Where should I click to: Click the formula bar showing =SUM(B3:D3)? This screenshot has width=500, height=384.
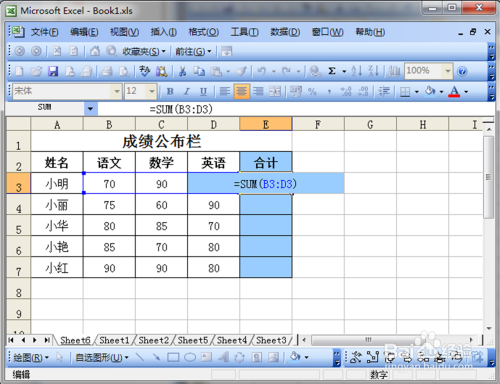(x=296, y=109)
